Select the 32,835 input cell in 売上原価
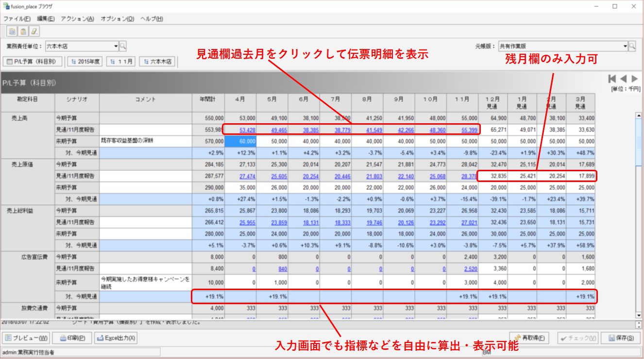The image size is (644, 359). coord(493,176)
